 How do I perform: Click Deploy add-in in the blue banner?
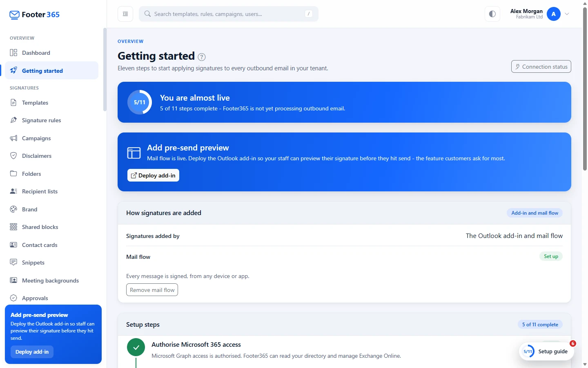153,175
